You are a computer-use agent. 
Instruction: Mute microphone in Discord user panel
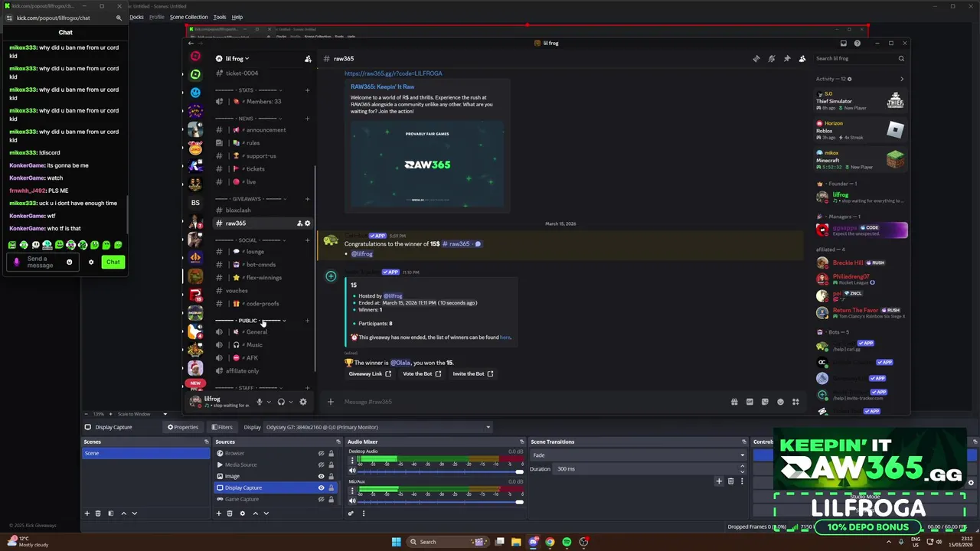pyautogui.click(x=260, y=402)
